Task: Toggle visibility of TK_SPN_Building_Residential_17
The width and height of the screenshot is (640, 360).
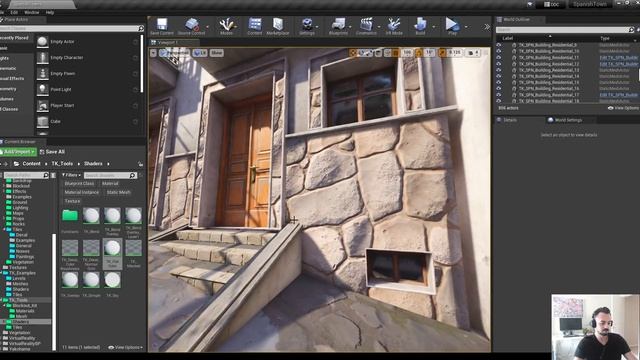Action: [499, 95]
